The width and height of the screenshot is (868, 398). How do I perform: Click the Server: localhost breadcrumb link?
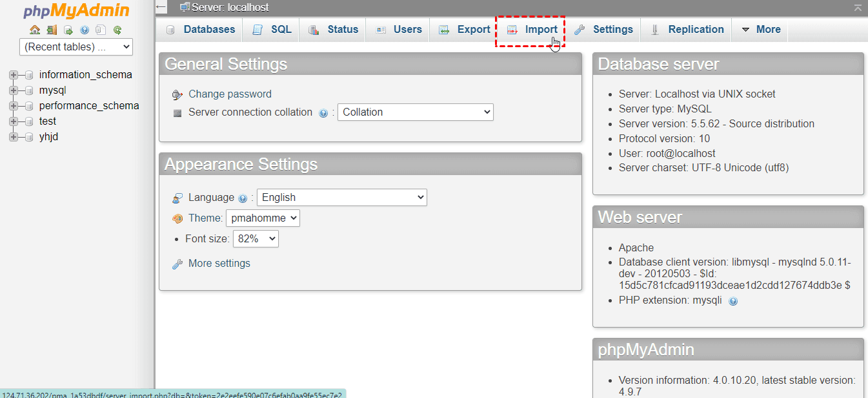(x=230, y=7)
